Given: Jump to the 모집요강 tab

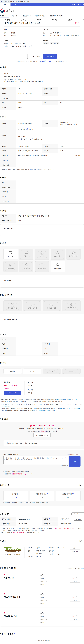Looking at the screenshot, I should coord(8,20).
